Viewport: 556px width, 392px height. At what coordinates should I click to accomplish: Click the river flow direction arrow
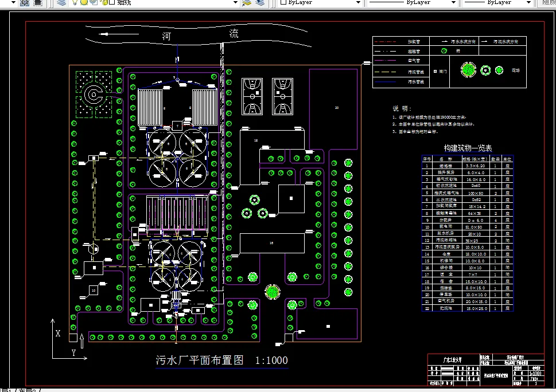(118, 34)
